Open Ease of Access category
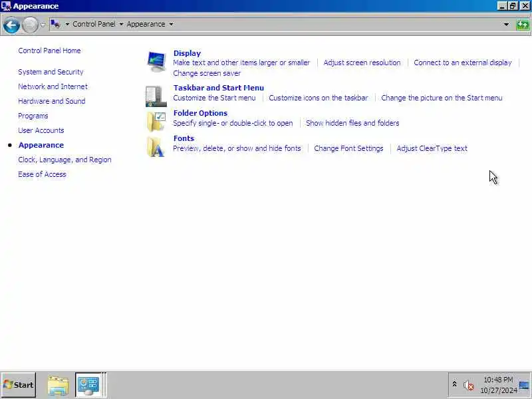 point(42,174)
